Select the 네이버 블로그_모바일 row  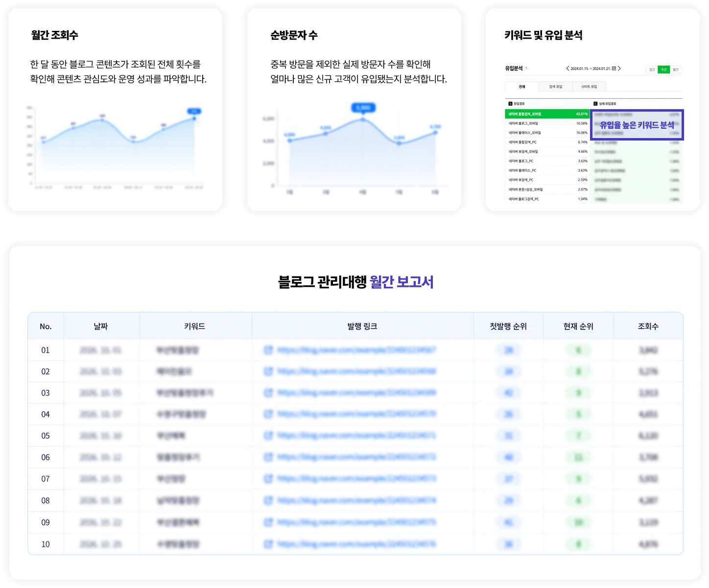click(547, 123)
